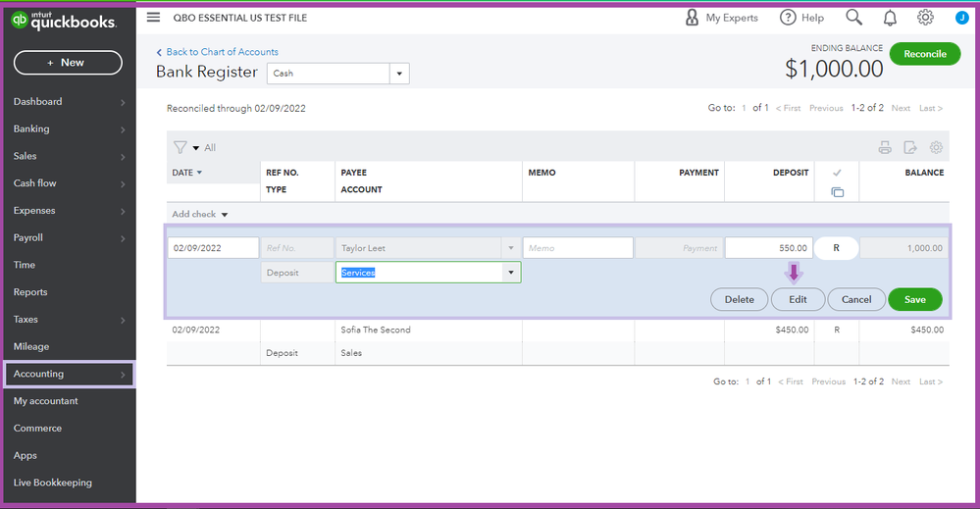980x509 pixels.
Task: Expand the filter All dropdown arrow
Action: click(x=195, y=148)
